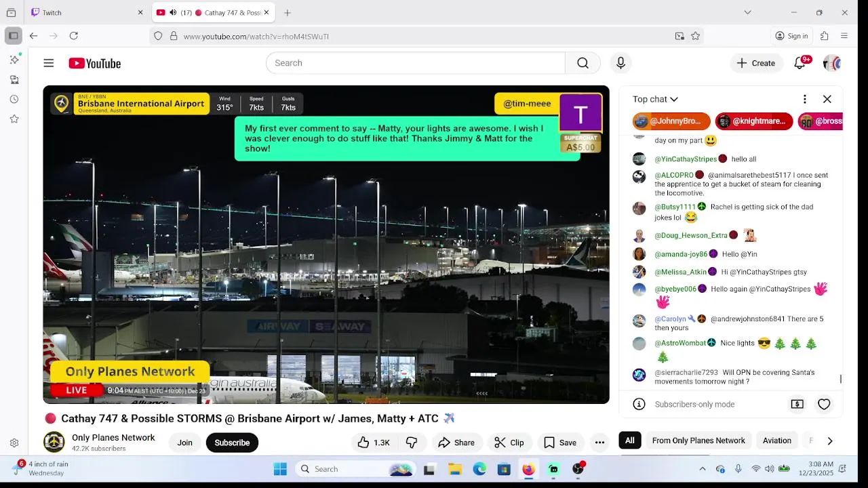This screenshot has width=868, height=488.
Task: Share the video
Action: (x=456, y=443)
